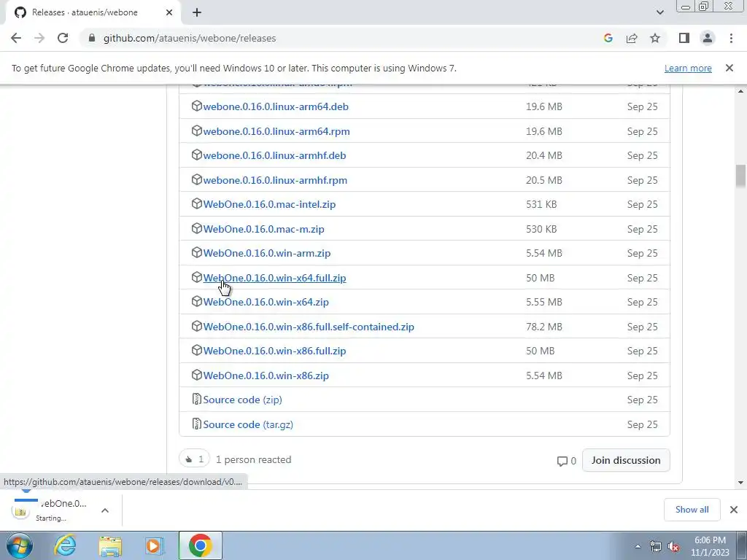The image size is (747, 560).
Task: Show hidden system tray icons
Action: point(638,546)
